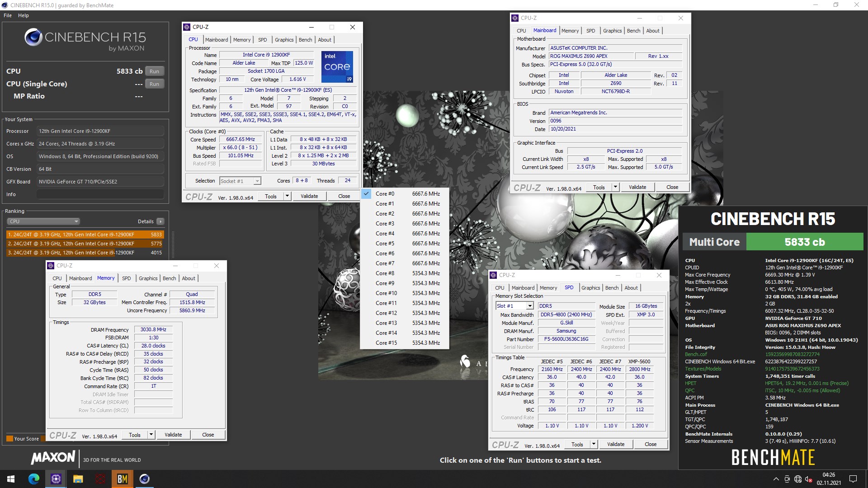Open Tools dropdown arrow in Memory window

tap(151, 435)
